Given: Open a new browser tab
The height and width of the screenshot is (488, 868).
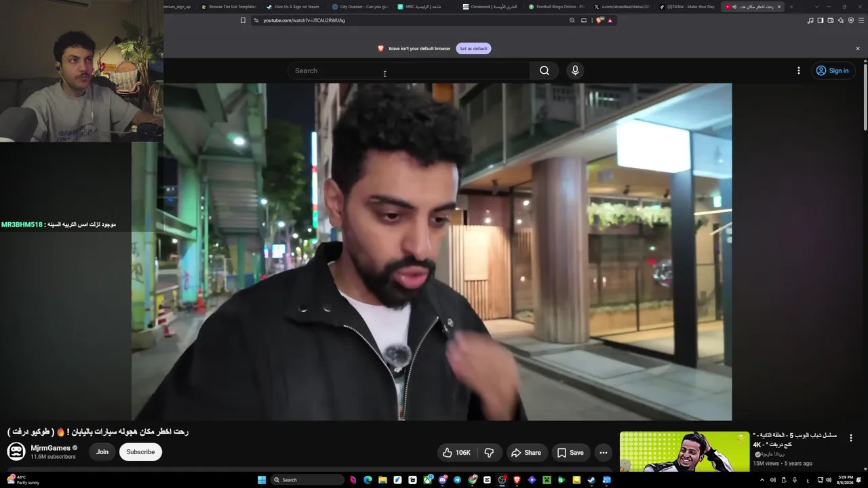Looking at the screenshot, I should (x=791, y=7).
